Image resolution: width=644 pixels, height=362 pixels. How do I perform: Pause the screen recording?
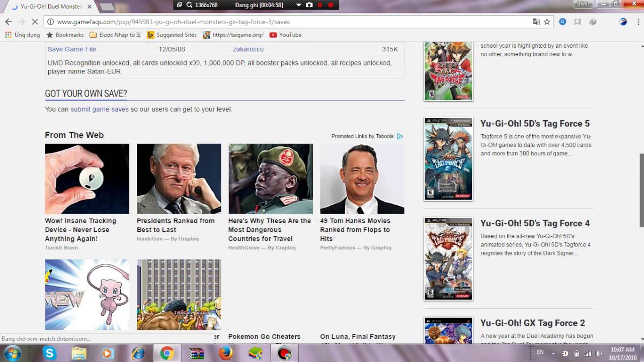pos(319,5)
